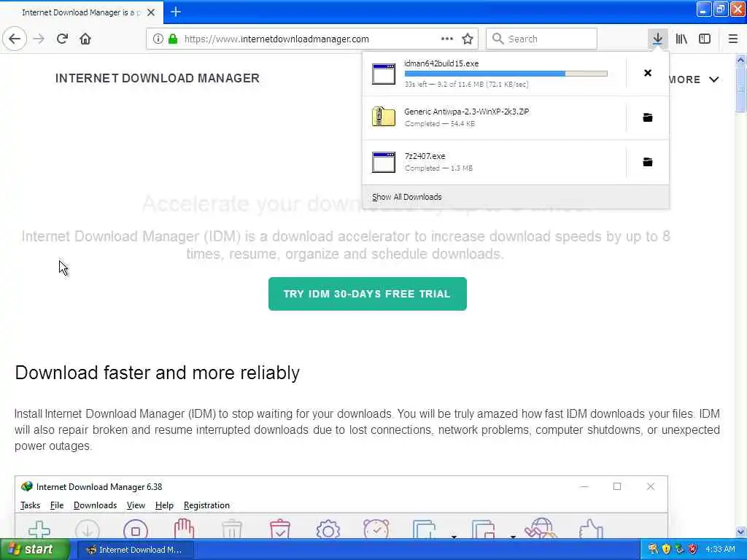Click the idman642build15.exe file name
This screenshot has width=747, height=560.
[x=441, y=63]
